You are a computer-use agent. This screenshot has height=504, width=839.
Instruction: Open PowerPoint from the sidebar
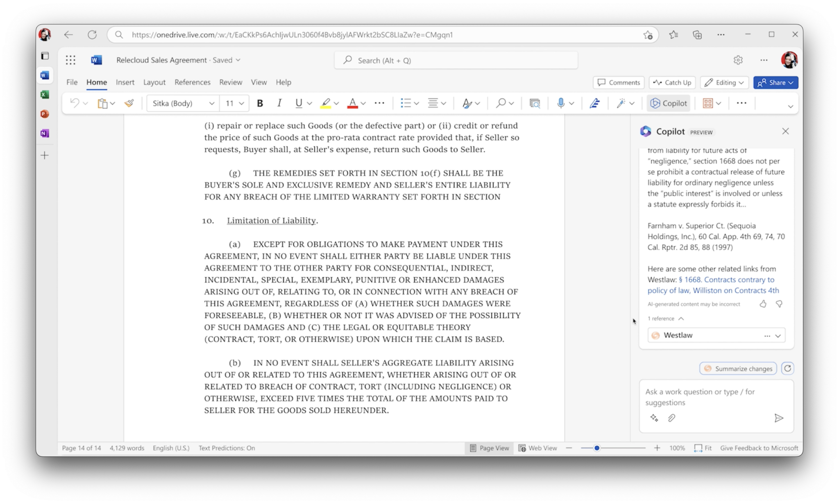click(45, 114)
